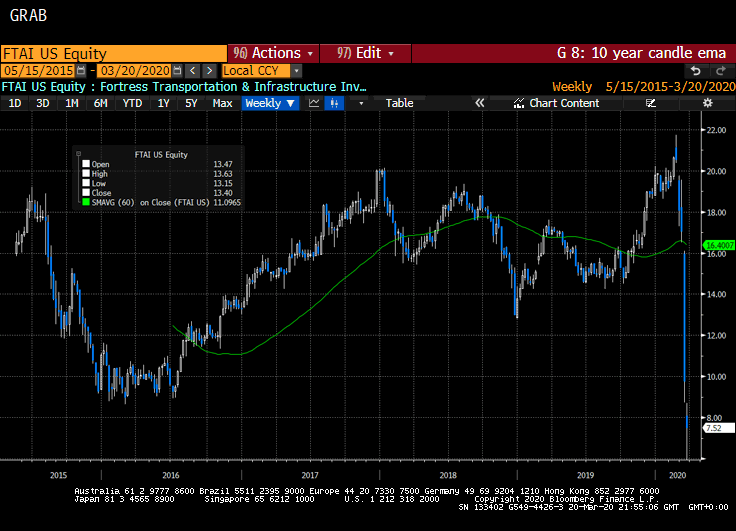Toggle the High series white box

(87, 173)
